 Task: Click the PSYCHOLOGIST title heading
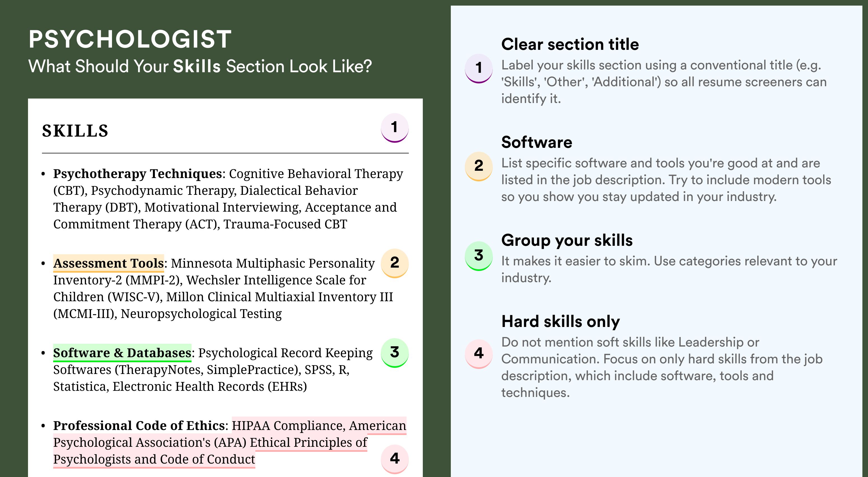pyautogui.click(x=130, y=39)
